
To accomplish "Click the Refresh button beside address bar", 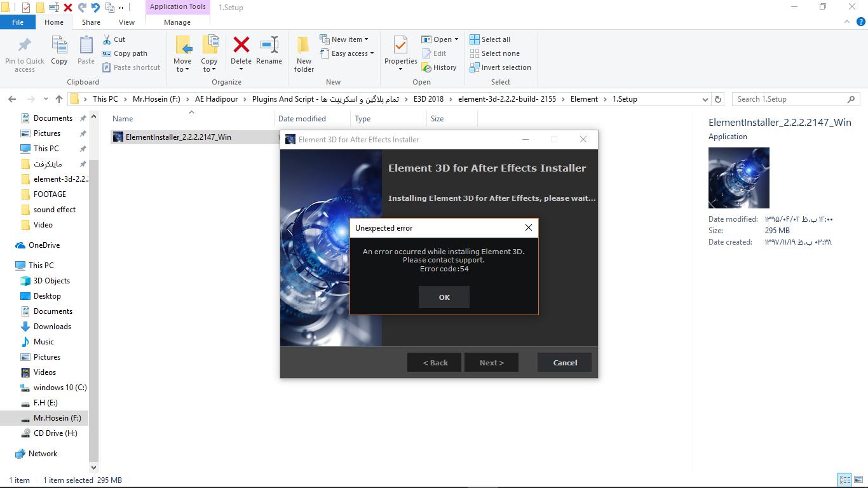I will (718, 99).
